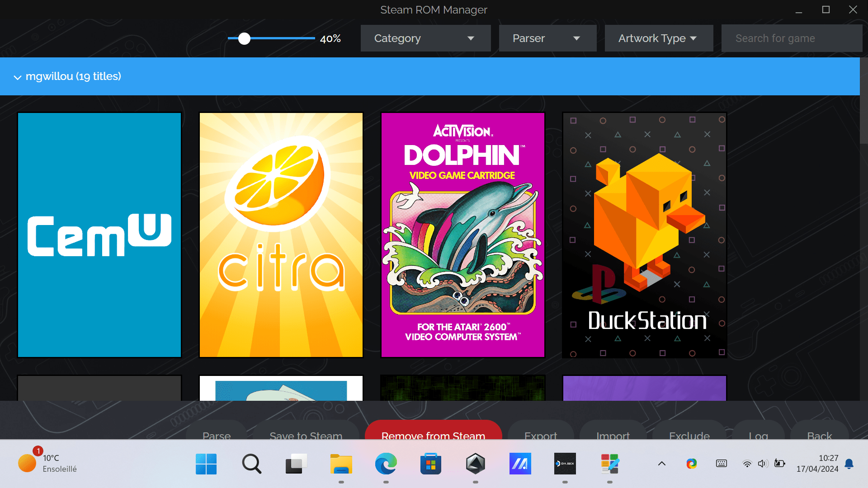Viewport: 868px width, 488px height.
Task: Click the vertical scrollbar thumb
Action: 863,100
